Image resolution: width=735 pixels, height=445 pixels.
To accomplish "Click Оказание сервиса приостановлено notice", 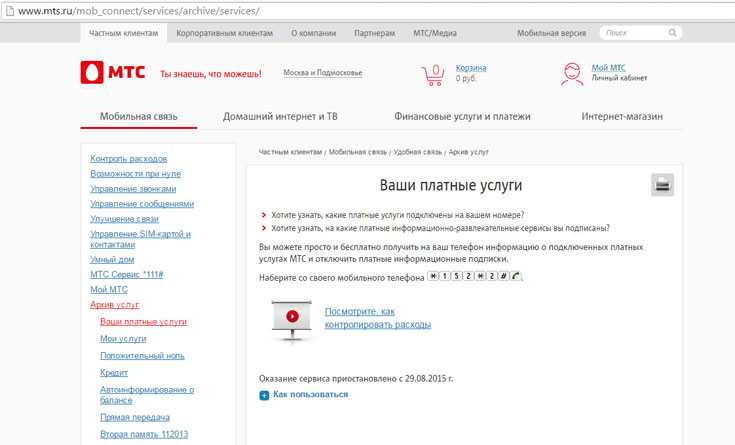I will (x=356, y=378).
